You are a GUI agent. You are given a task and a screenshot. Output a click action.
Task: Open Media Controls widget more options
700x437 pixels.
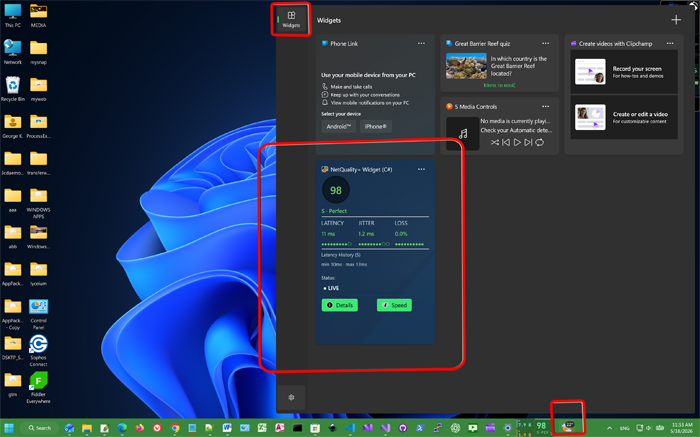[546, 106]
